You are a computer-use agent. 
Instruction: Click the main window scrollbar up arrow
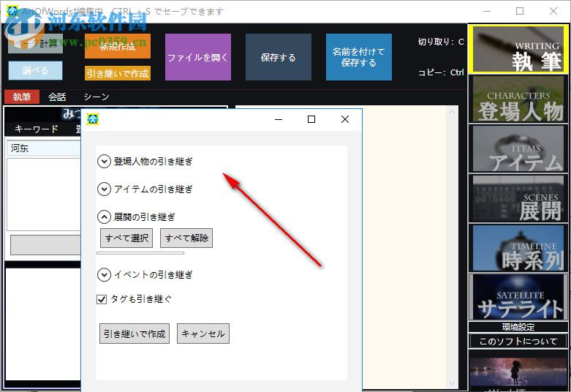(453, 112)
